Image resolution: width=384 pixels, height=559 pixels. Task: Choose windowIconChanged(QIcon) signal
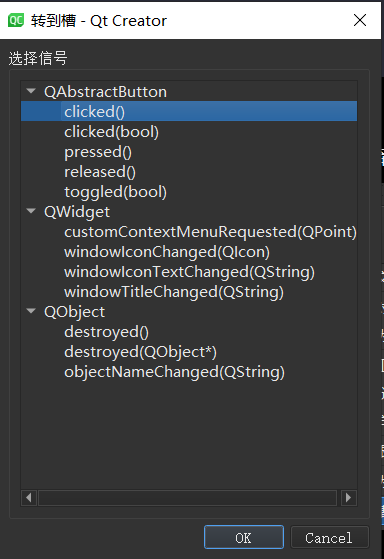point(167,252)
